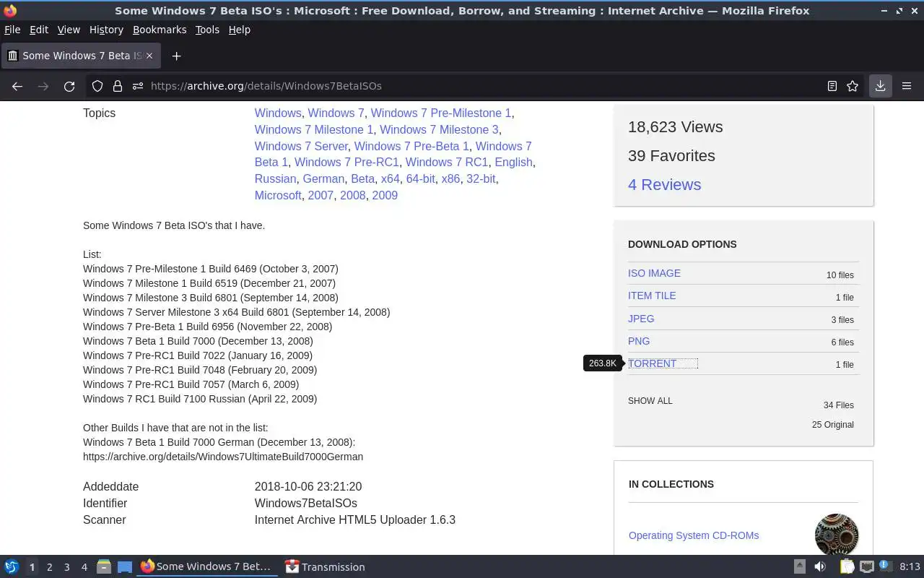Viewport: 924px width, 578px height.
Task: Open the start menu icon on taskbar
Action: (x=12, y=566)
